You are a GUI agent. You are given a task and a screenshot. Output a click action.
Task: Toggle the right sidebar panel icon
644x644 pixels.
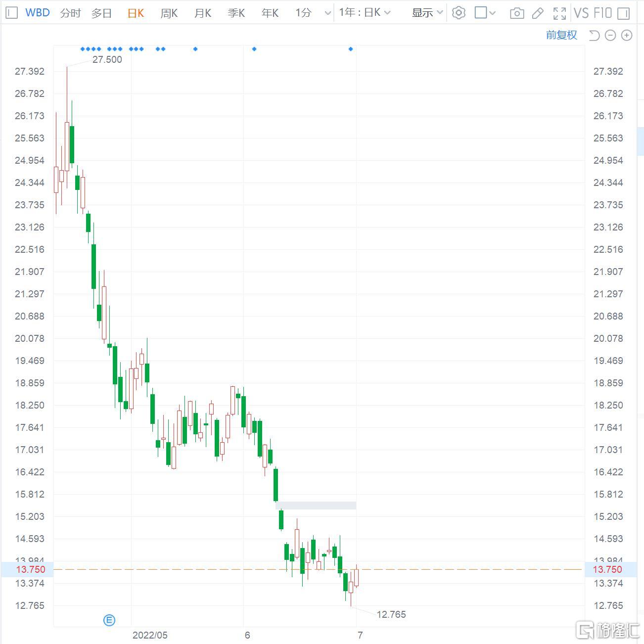point(624,13)
